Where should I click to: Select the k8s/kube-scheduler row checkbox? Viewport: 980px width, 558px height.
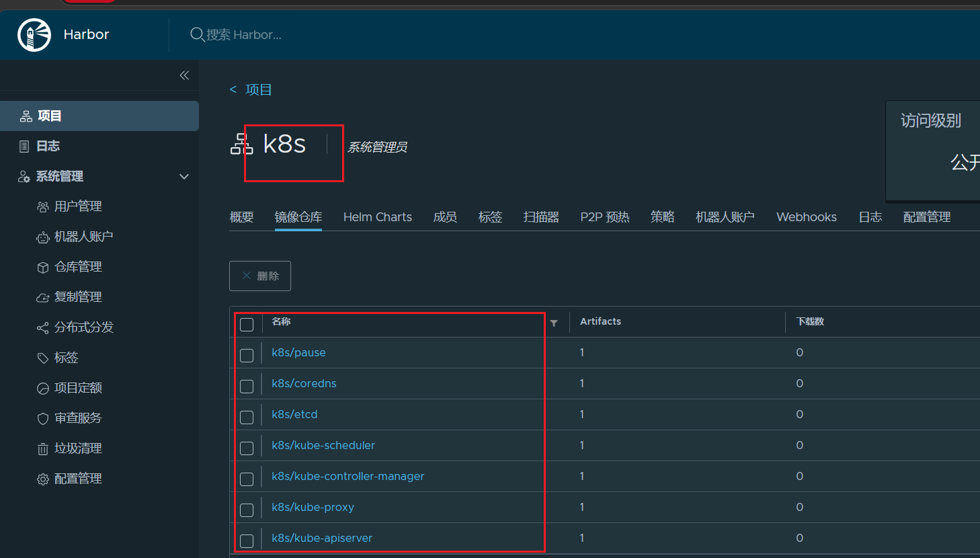point(247,448)
